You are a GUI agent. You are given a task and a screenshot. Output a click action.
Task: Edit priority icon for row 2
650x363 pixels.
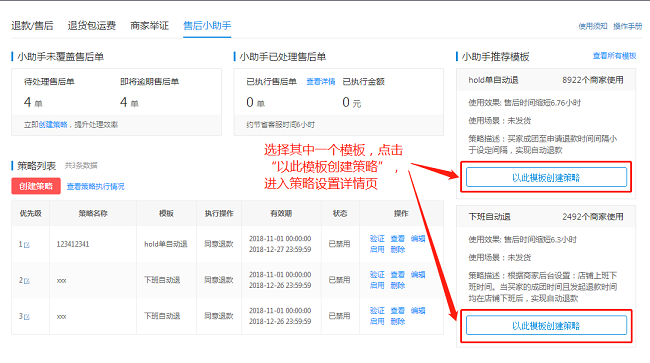pos(27,281)
